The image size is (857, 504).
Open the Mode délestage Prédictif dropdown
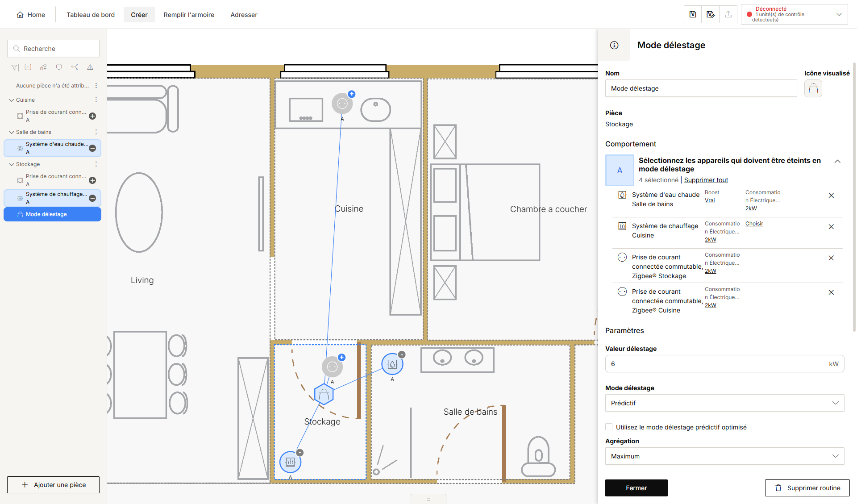point(724,403)
